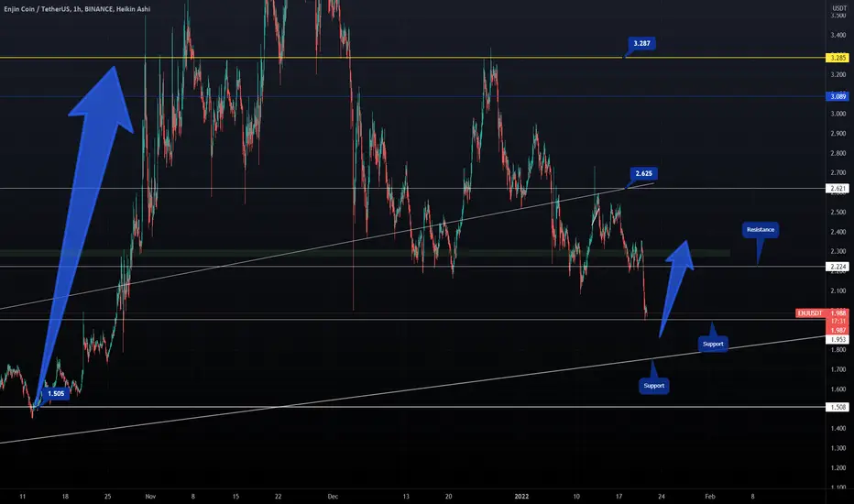This screenshot has height=504, width=854.
Task: Click the 2.625 price callout
Action: (644, 174)
